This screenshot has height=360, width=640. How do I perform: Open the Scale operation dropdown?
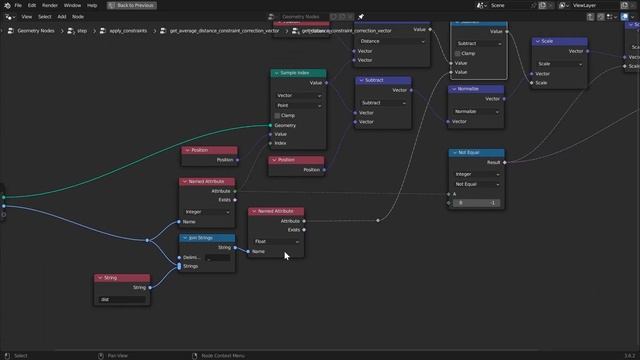(560, 64)
